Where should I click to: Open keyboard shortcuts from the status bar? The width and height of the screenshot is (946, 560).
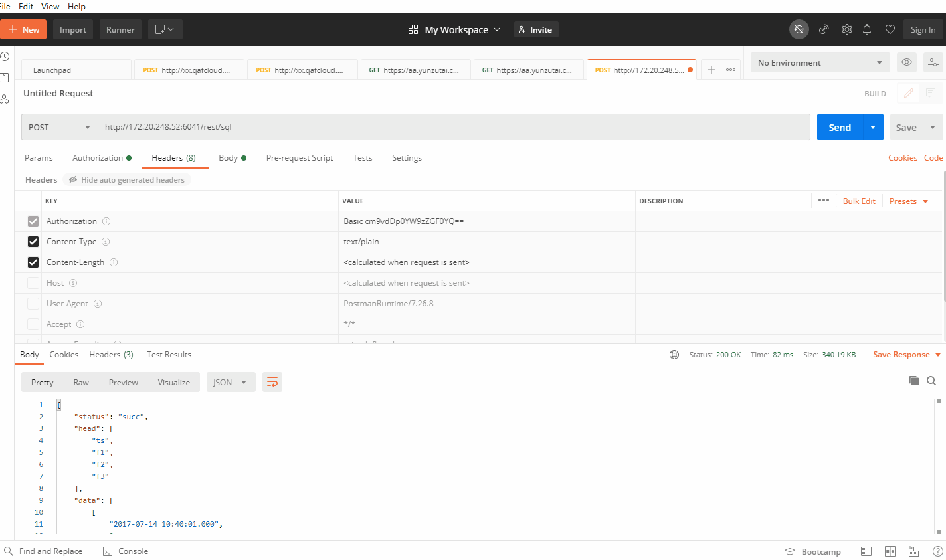(913, 551)
